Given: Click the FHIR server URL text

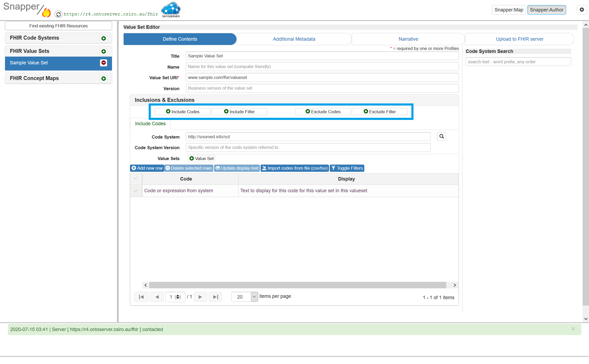Looking at the screenshot, I should pyautogui.click(x=111, y=14).
